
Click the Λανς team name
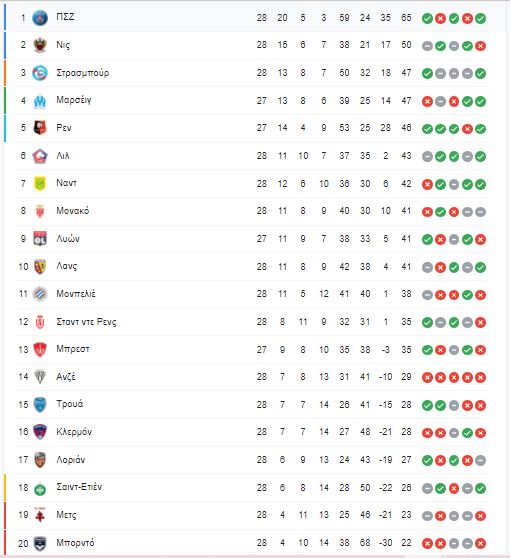pyautogui.click(x=67, y=266)
